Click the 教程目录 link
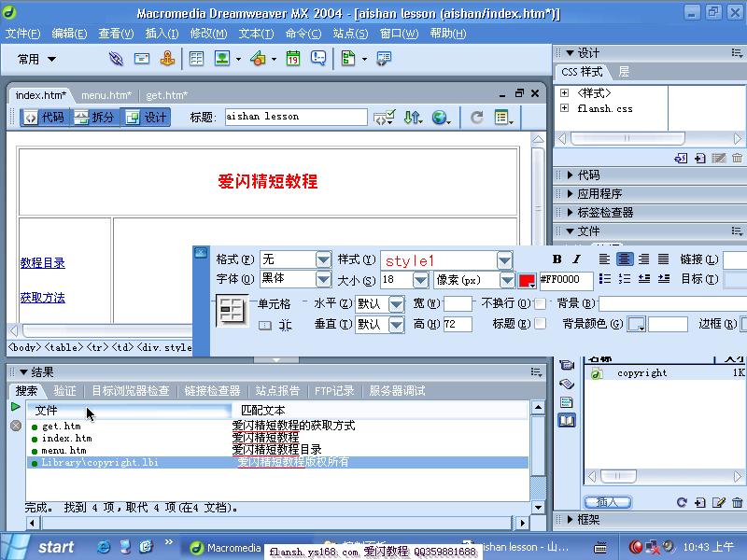 (x=43, y=263)
